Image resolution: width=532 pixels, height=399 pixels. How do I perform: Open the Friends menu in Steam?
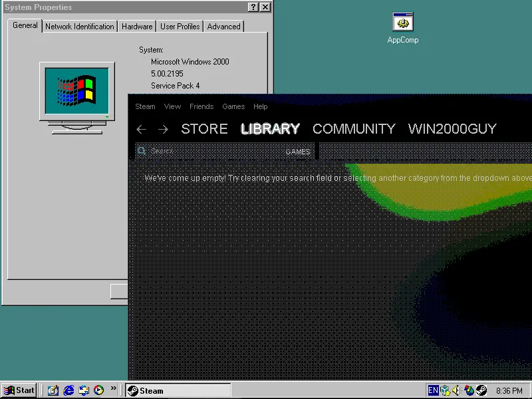click(x=201, y=106)
